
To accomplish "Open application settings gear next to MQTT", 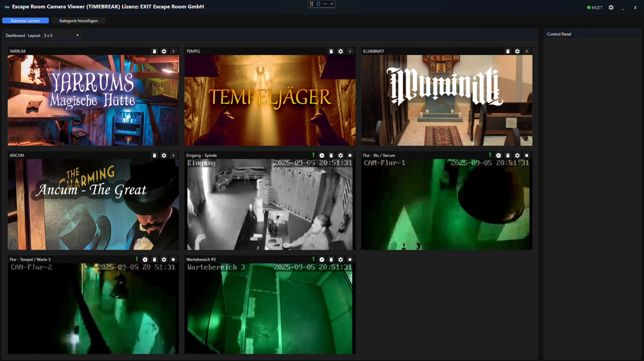I will click(611, 7).
